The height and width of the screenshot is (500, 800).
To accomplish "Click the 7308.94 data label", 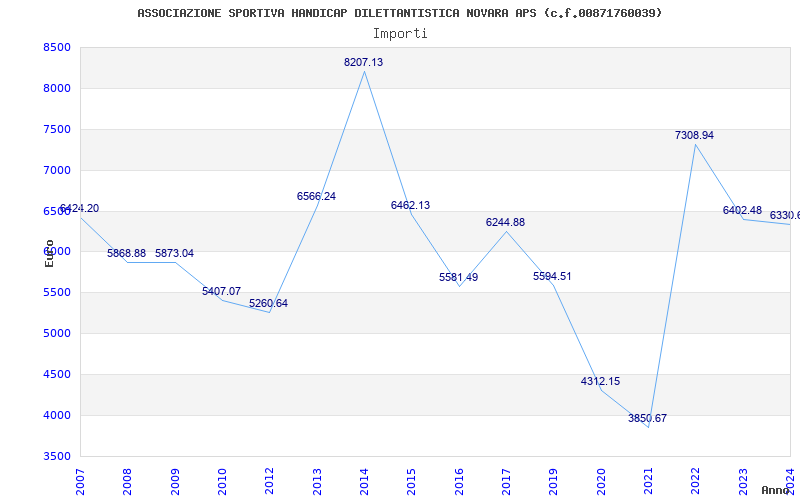I will click(694, 135).
